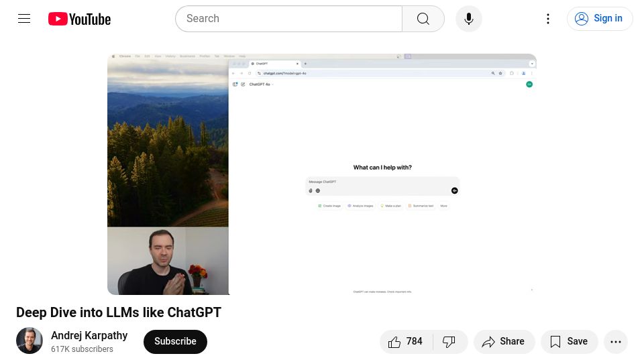The height and width of the screenshot is (362, 644).
Task: Open the three-dot settings menu in header
Action: pyautogui.click(x=548, y=19)
